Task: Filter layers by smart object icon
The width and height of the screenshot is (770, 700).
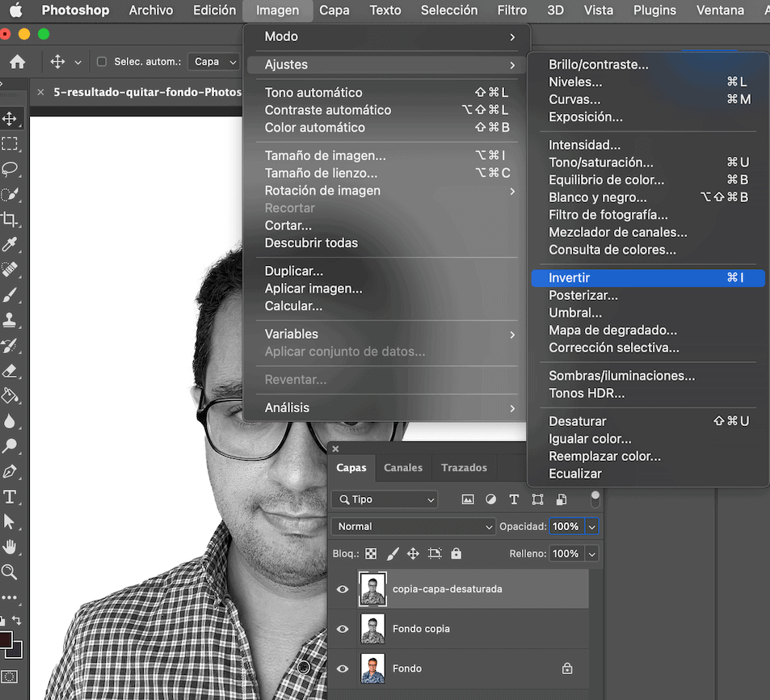Action: [562, 500]
